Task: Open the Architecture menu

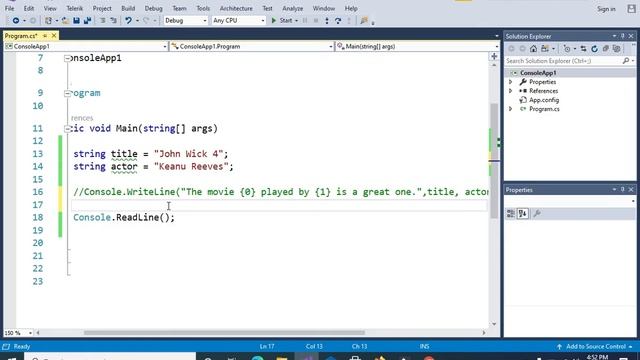Action: [236, 8]
